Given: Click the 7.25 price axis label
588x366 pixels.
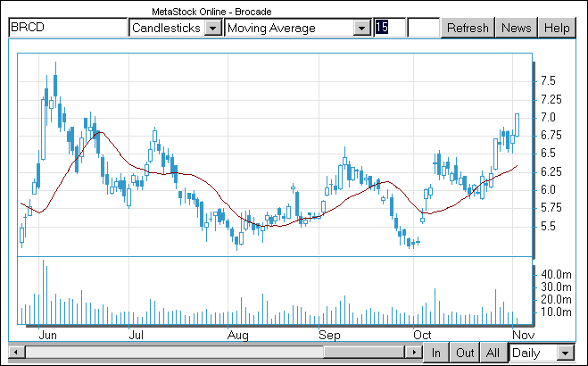Looking at the screenshot, I should tap(551, 99).
